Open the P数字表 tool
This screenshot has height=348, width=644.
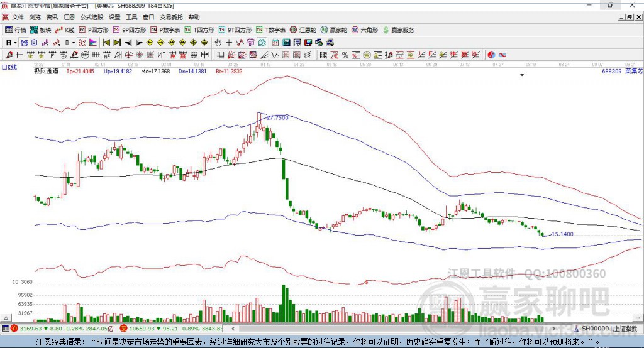pos(165,30)
